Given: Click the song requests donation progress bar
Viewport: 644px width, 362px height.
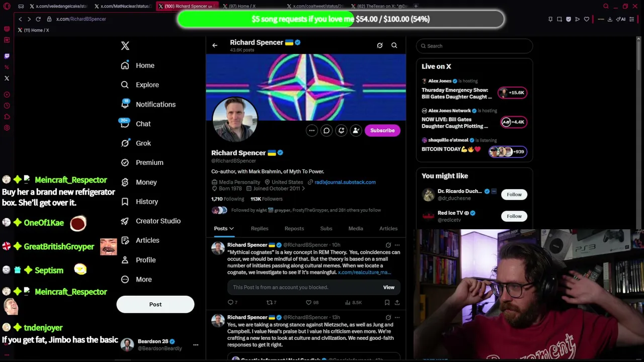Looking at the screenshot, I should coord(341,19).
